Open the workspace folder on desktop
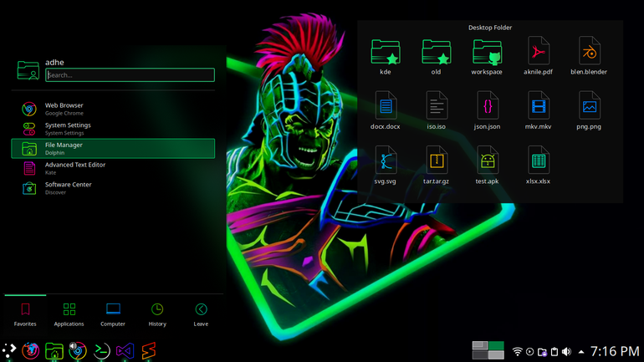This screenshot has height=362, width=644. click(x=487, y=56)
